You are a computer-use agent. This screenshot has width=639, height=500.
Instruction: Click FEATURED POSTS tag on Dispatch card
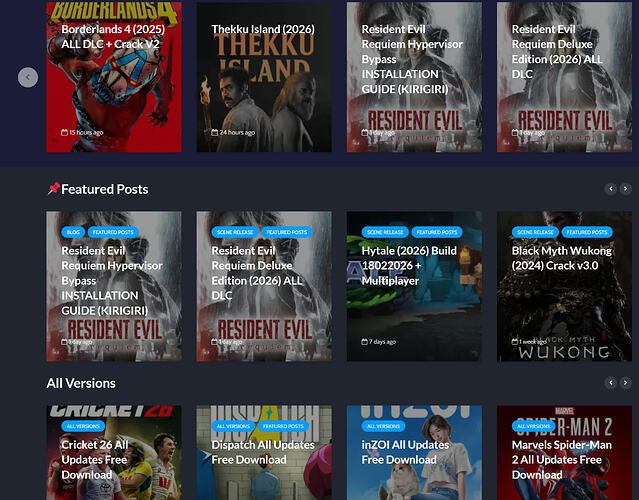click(x=283, y=426)
